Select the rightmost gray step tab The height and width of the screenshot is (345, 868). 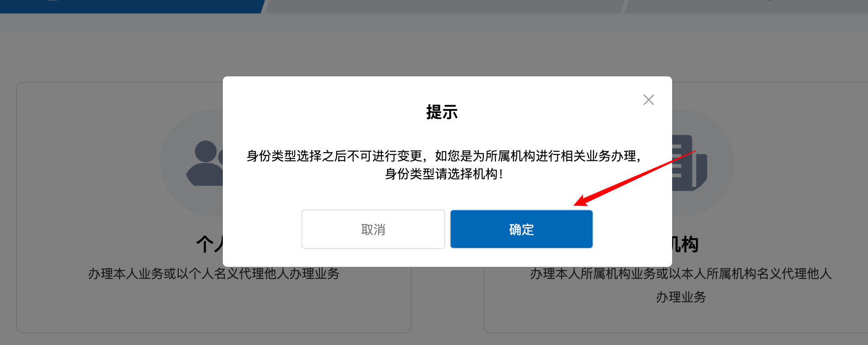746,6
